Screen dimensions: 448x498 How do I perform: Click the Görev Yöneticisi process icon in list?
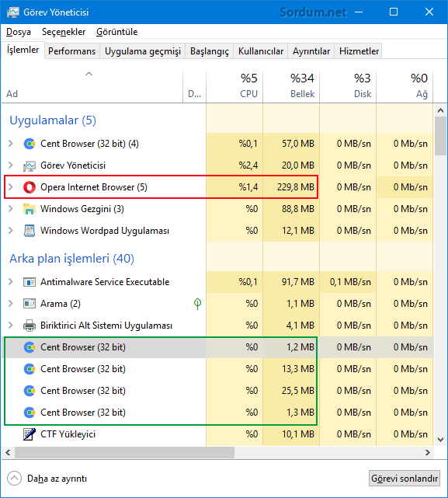click(30, 165)
